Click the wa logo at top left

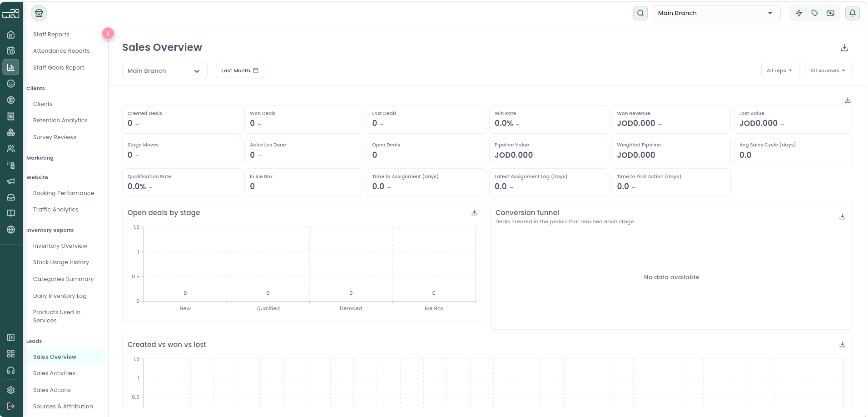[x=11, y=13]
